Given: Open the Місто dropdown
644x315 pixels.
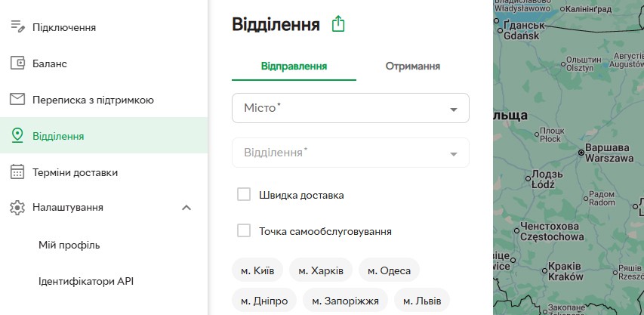Looking at the screenshot, I should tap(351, 108).
